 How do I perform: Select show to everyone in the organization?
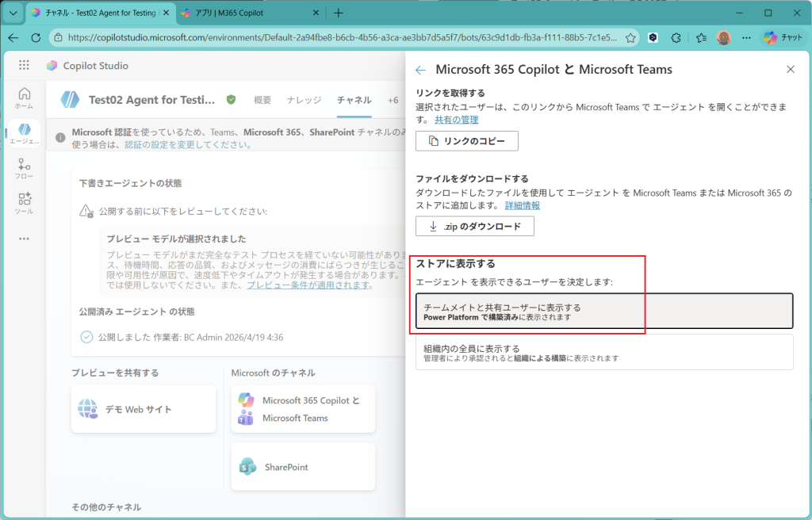tap(603, 352)
